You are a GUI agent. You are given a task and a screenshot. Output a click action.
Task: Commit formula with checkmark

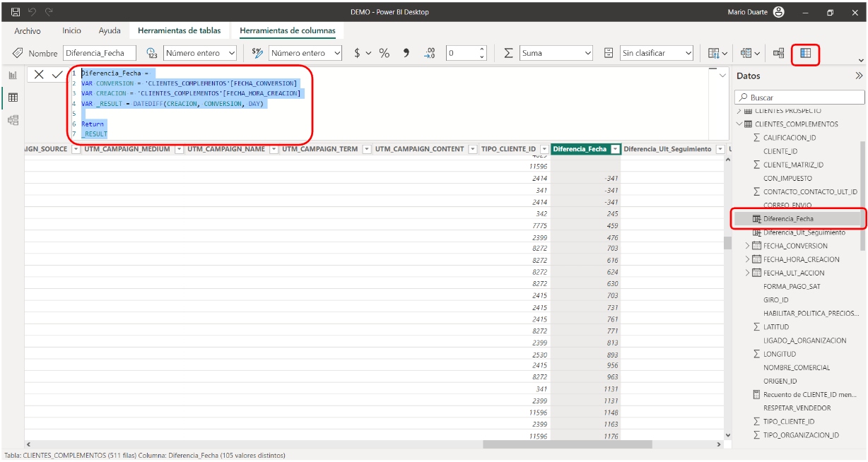coord(57,74)
